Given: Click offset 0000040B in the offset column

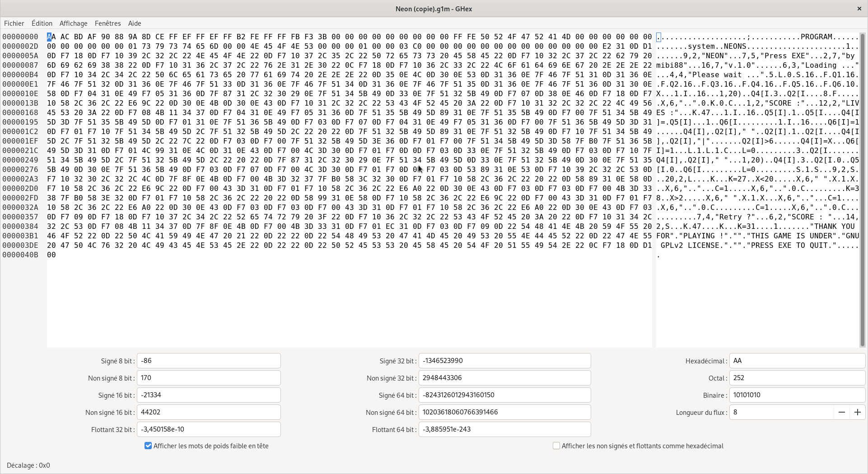Looking at the screenshot, I should tap(20, 255).
